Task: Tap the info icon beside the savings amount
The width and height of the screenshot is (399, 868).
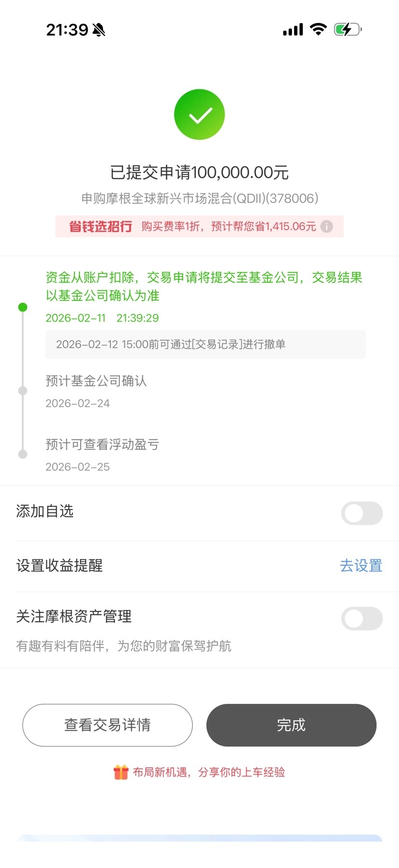Action: (327, 227)
